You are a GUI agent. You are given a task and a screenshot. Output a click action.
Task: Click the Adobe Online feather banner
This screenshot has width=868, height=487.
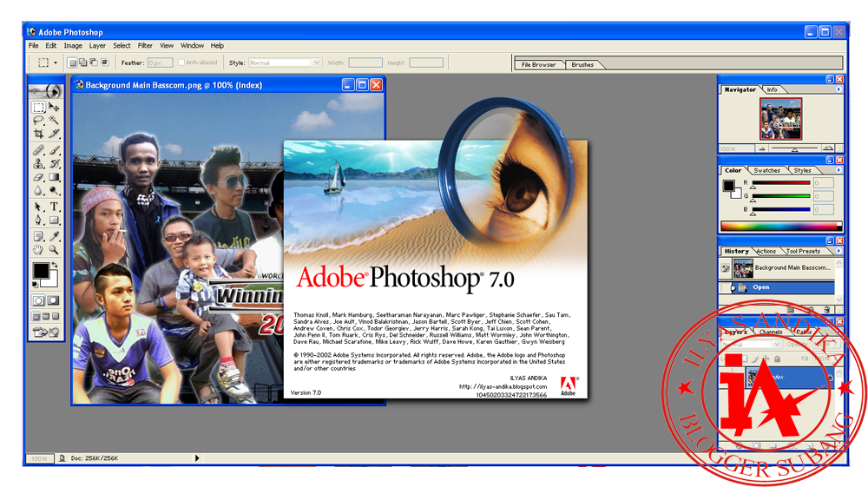coord(46,91)
